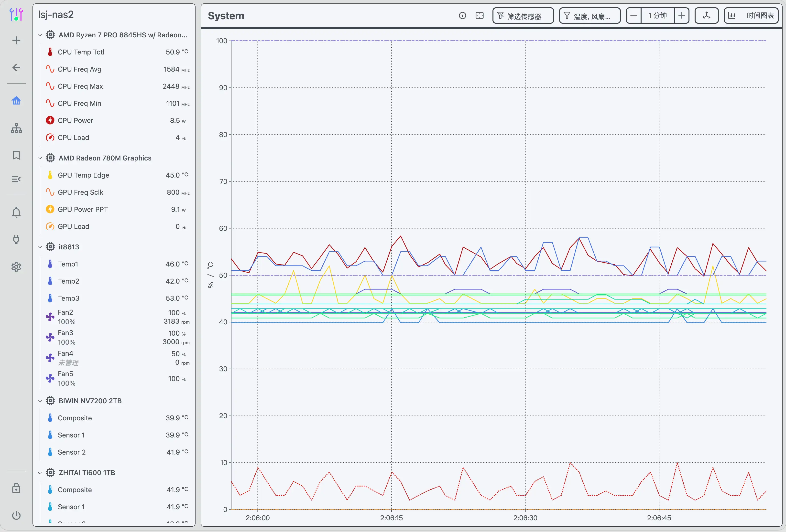Click the CoolerControl logo icon
This screenshot has width=786, height=532.
click(16, 15)
